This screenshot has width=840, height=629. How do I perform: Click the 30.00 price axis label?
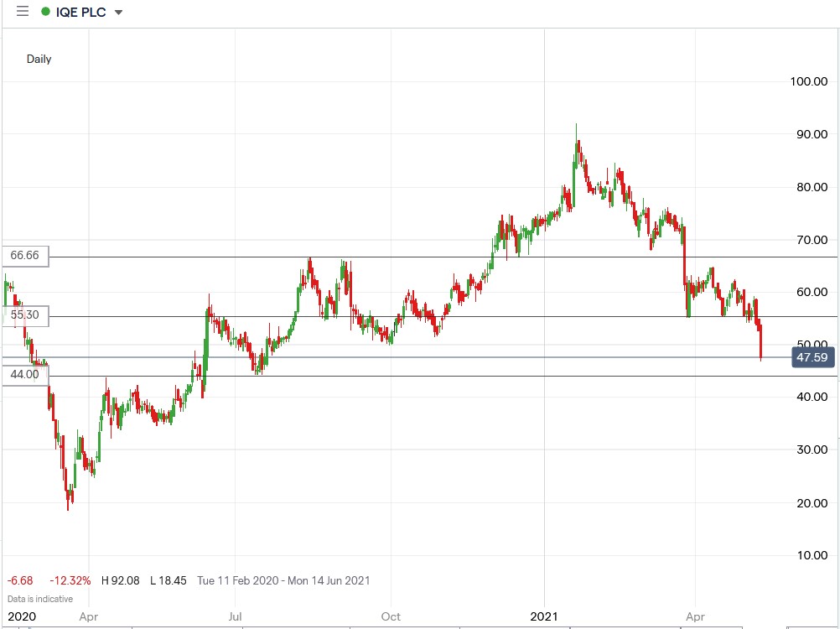click(812, 450)
